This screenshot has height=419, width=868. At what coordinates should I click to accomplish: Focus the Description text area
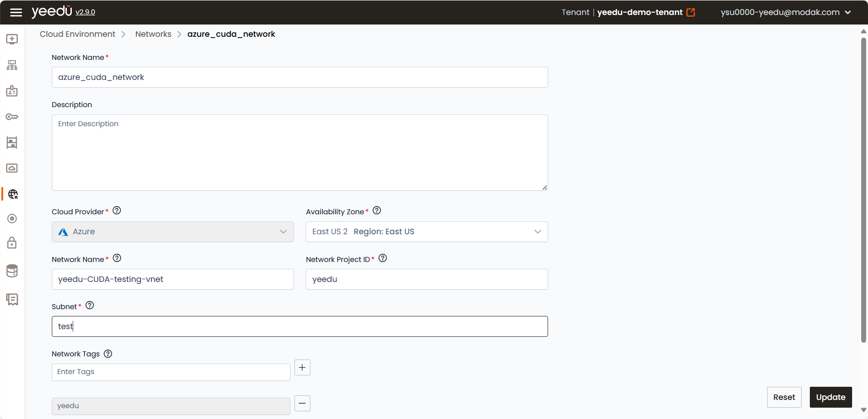click(x=300, y=153)
